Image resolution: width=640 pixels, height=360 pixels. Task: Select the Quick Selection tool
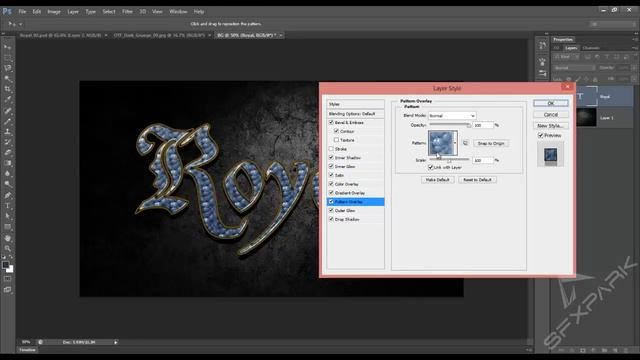(x=8, y=78)
